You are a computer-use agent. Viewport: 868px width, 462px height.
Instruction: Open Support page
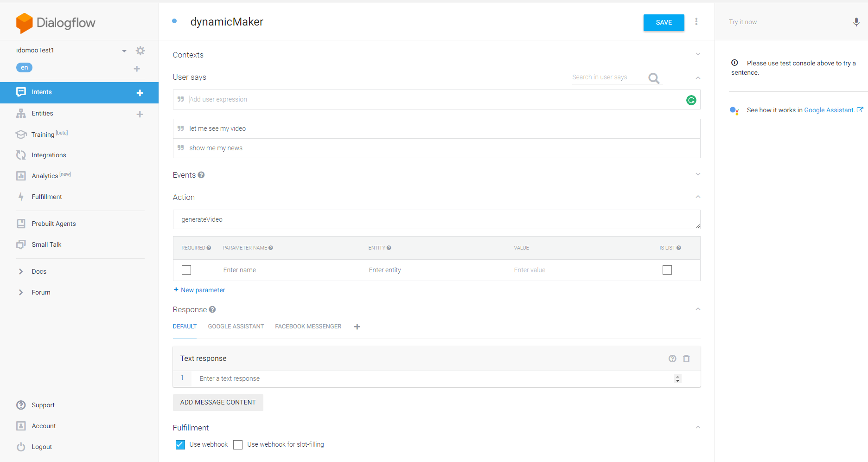coord(43,405)
